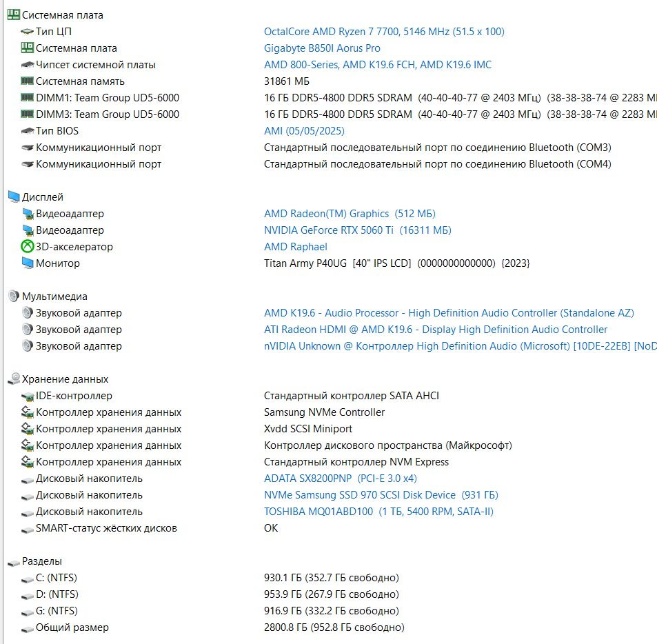Select the 31861 МБ memory value
The width and height of the screenshot is (657, 644).
pos(287,81)
